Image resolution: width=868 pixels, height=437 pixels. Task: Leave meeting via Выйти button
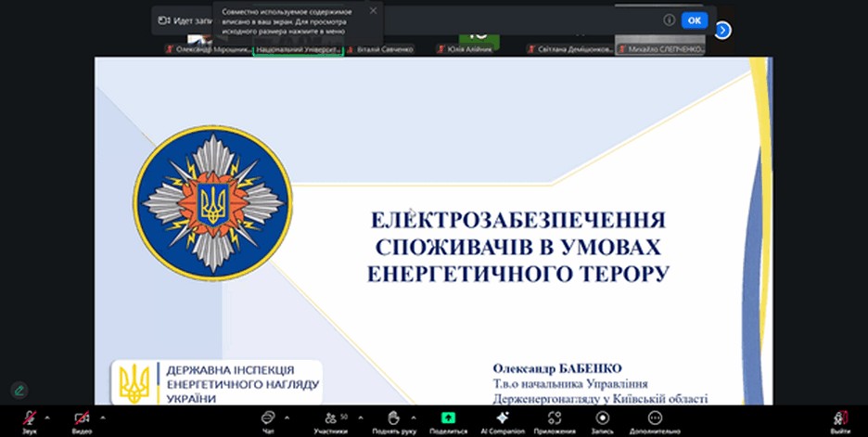[840, 420]
